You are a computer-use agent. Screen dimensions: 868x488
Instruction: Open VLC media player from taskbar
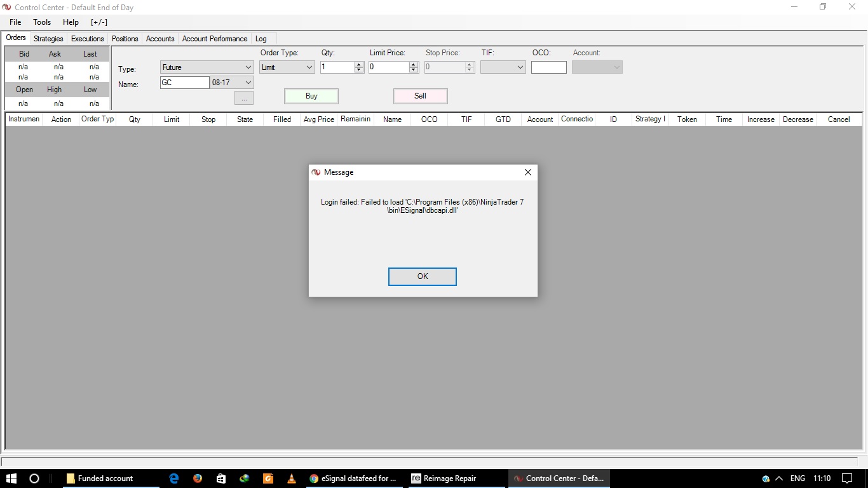(x=292, y=478)
